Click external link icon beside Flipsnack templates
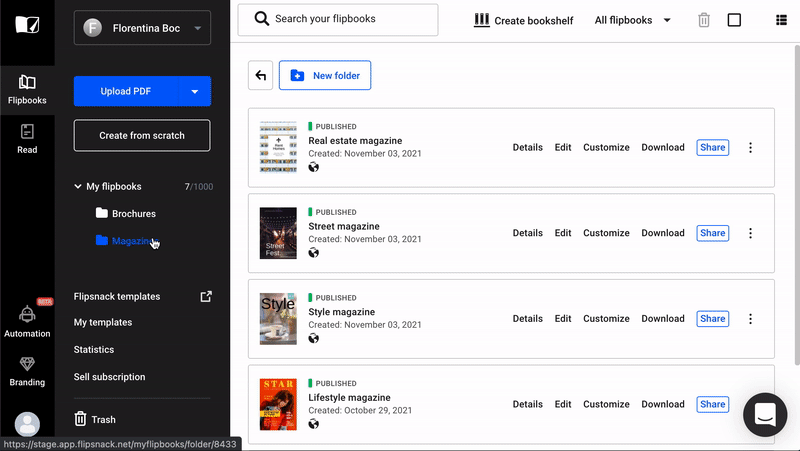800x451 pixels. pos(206,296)
